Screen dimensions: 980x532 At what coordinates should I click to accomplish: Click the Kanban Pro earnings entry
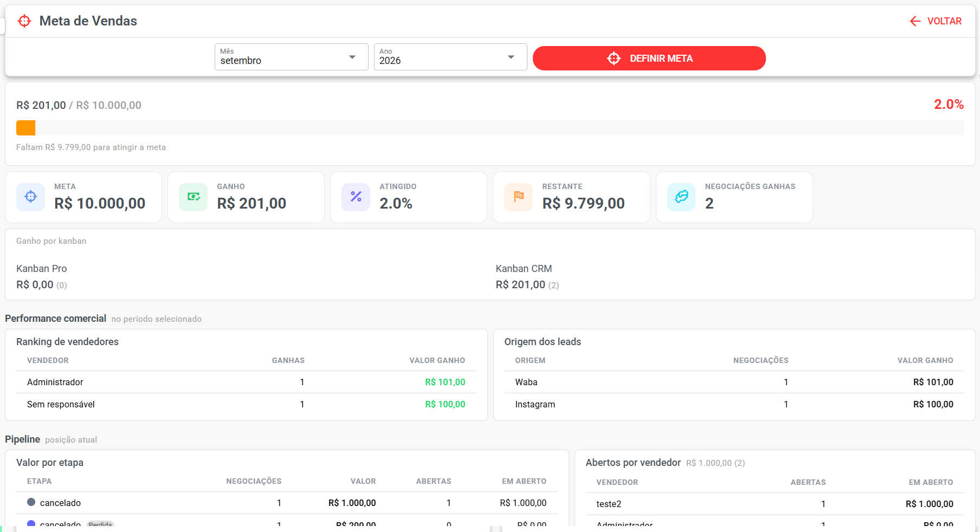(x=42, y=276)
